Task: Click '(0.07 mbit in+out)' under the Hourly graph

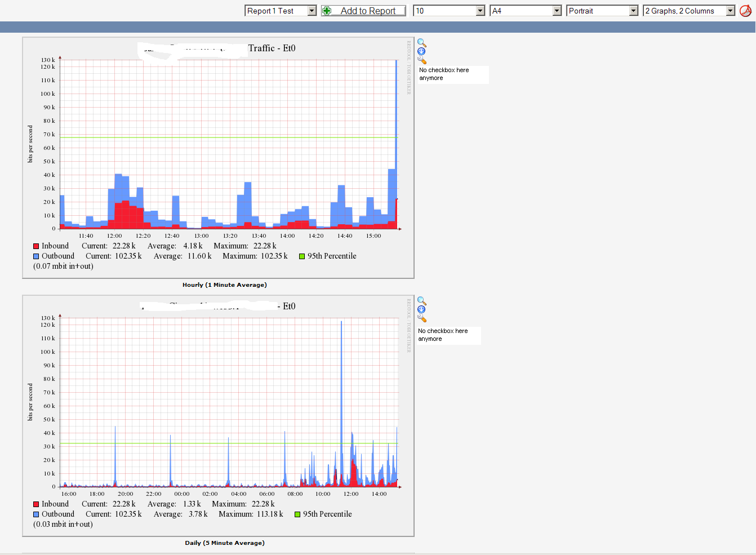Action: (63, 267)
